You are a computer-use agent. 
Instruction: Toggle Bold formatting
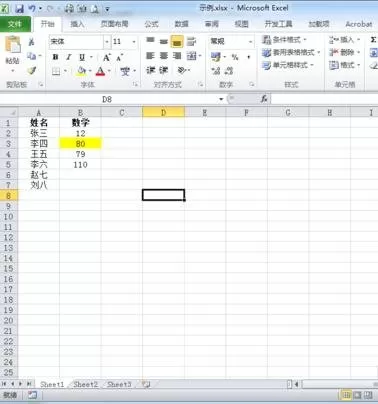[55, 57]
